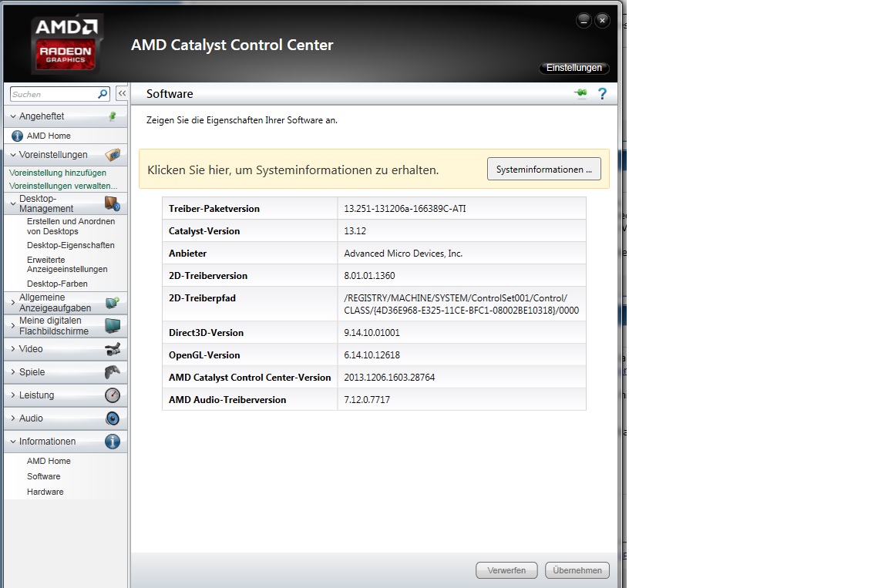Collapse the Desktop-Management section
This screenshot has width=888, height=588.
pos(13,203)
